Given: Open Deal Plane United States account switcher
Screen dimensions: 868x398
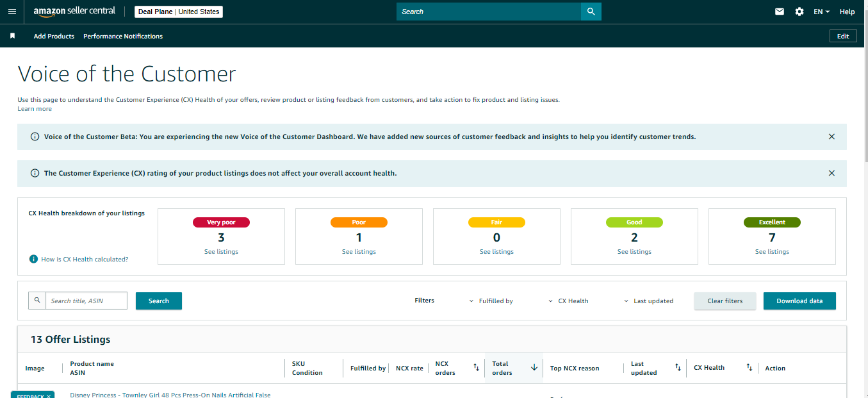Looking at the screenshot, I should (179, 12).
